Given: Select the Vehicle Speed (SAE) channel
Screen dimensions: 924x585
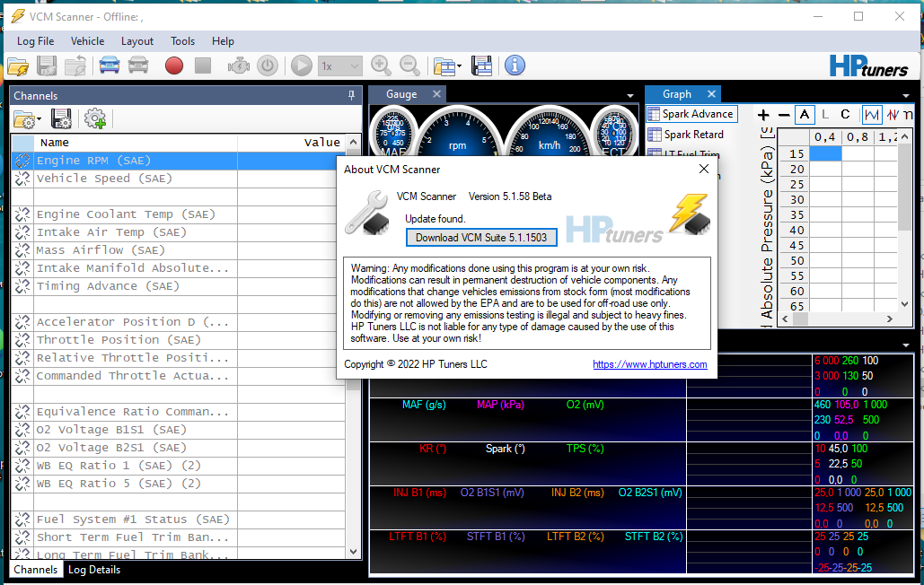Looking at the screenshot, I should click(178, 179).
